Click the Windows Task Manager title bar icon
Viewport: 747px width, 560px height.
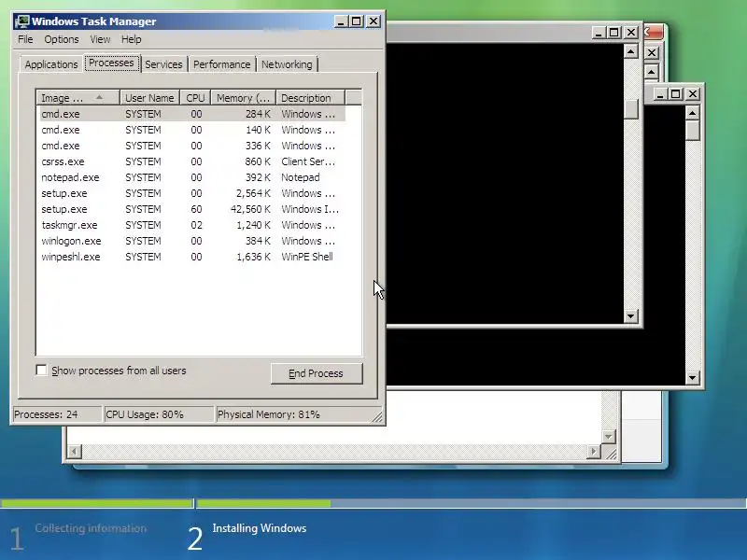pos(21,21)
